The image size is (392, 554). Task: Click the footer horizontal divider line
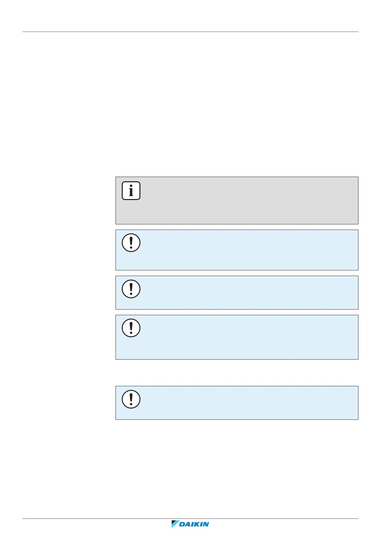point(190,519)
